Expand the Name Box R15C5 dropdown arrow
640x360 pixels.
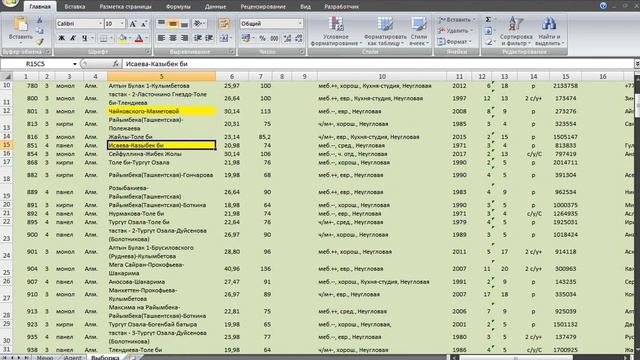75,64
